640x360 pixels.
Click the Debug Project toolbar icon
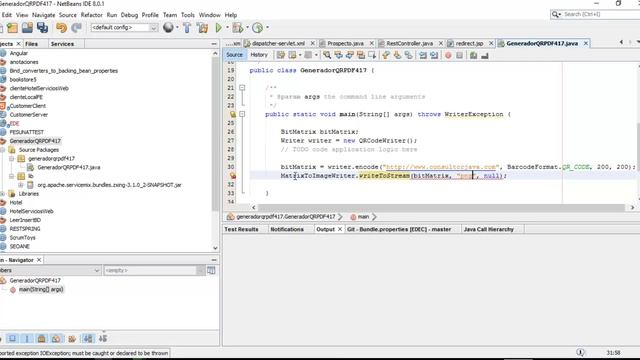click(237, 28)
